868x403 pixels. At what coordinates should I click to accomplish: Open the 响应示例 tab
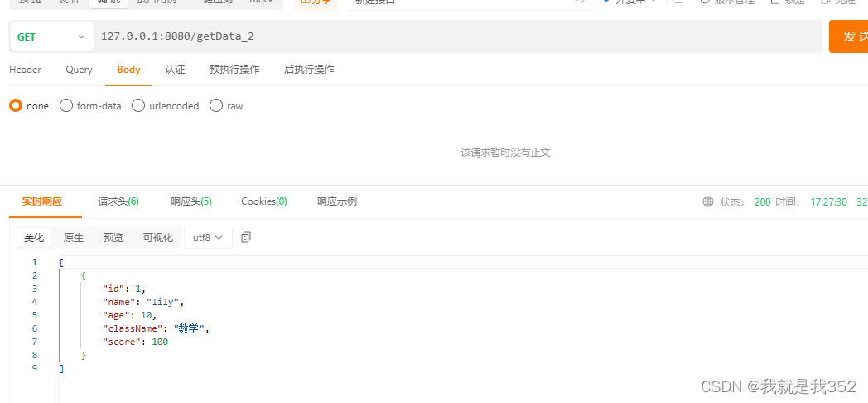click(337, 201)
